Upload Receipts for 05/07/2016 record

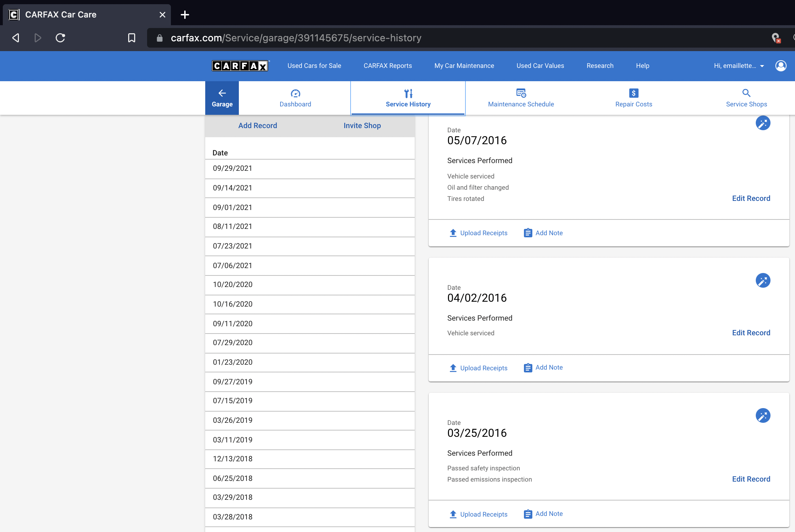pos(478,233)
